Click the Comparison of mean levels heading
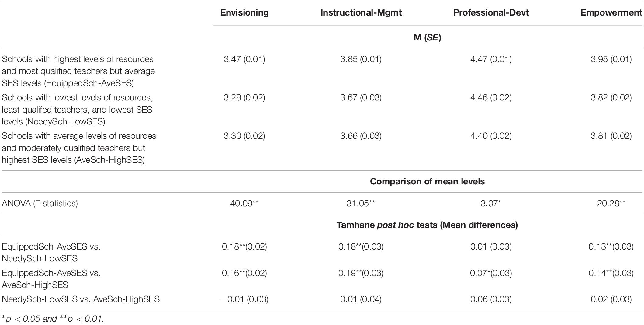The height and width of the screenshot is (325, 644). (x=427, y=181)
